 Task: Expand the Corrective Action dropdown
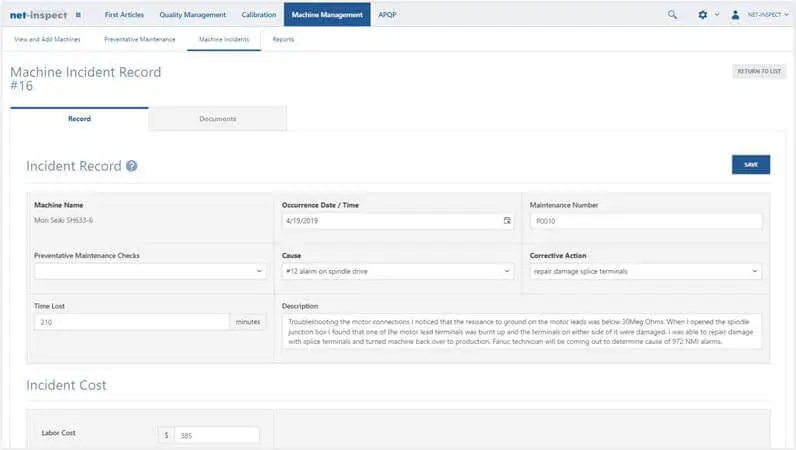[x=645, y=271]
